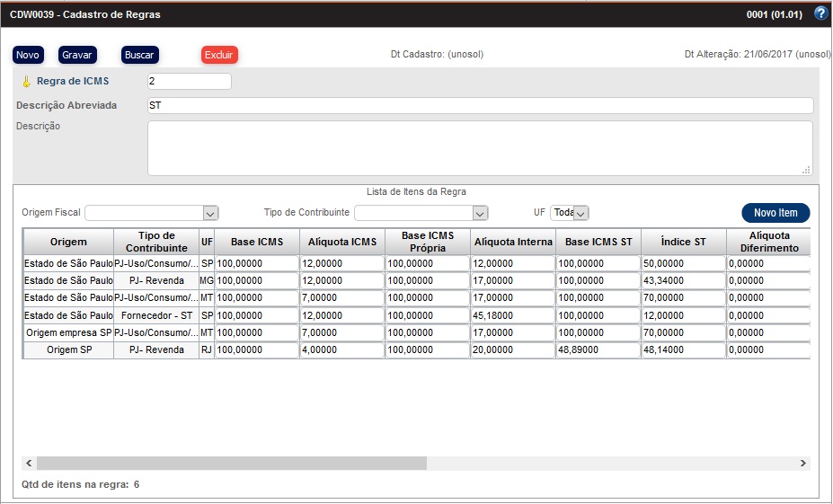
Task: Click the red Excluir button
Action: (219, 55)
